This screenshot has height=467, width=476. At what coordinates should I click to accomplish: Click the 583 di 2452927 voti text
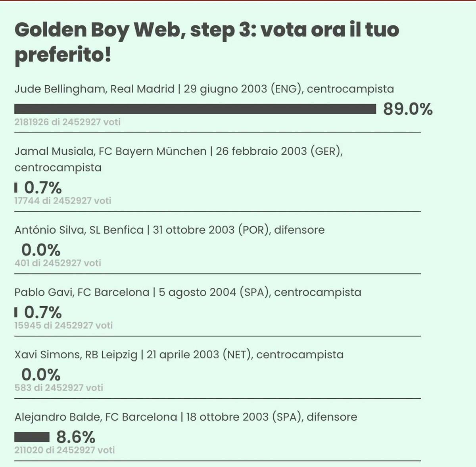59,388
